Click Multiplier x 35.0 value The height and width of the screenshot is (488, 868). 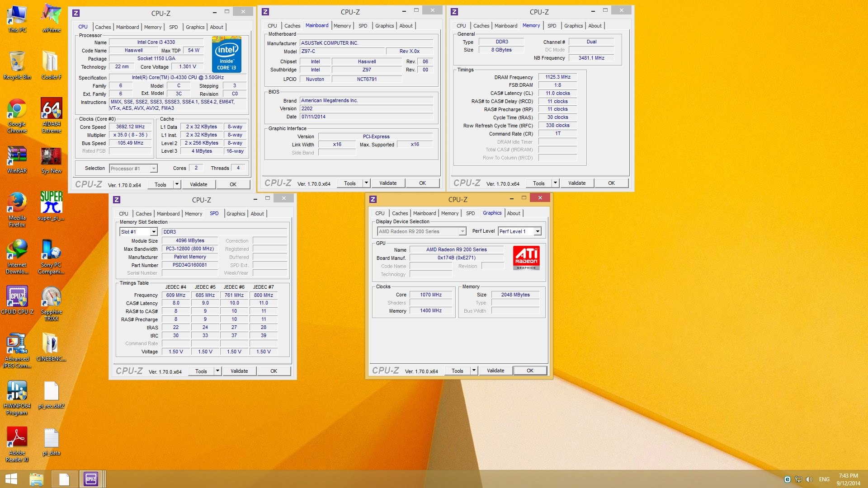pyautogui.click(x=130, y=135)
